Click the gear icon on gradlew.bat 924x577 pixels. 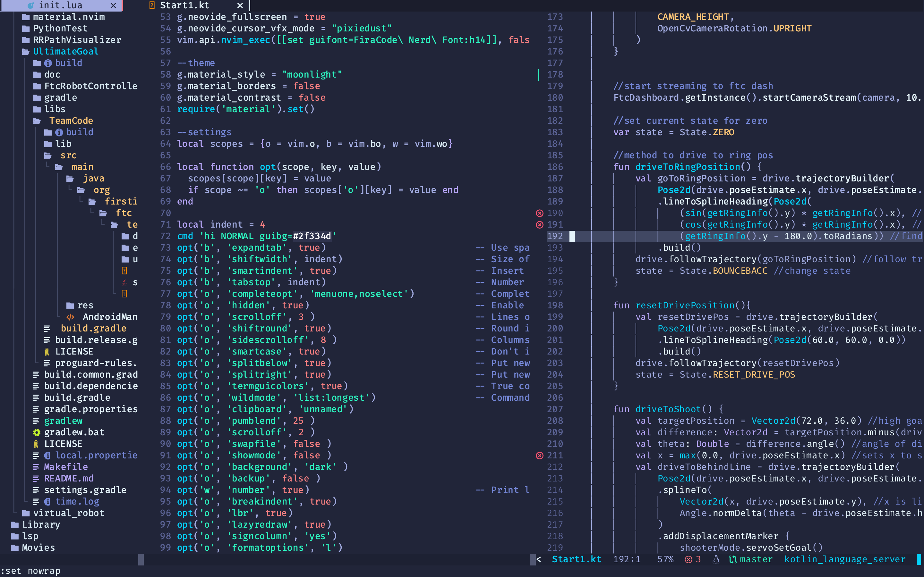(x=37, y=432)
